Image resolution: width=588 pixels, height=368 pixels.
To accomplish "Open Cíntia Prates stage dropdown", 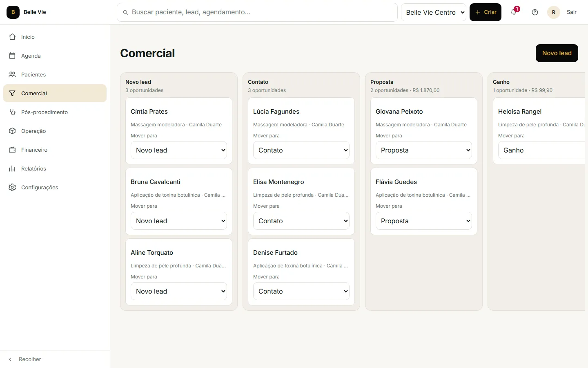I will click(x=179, y=150).
